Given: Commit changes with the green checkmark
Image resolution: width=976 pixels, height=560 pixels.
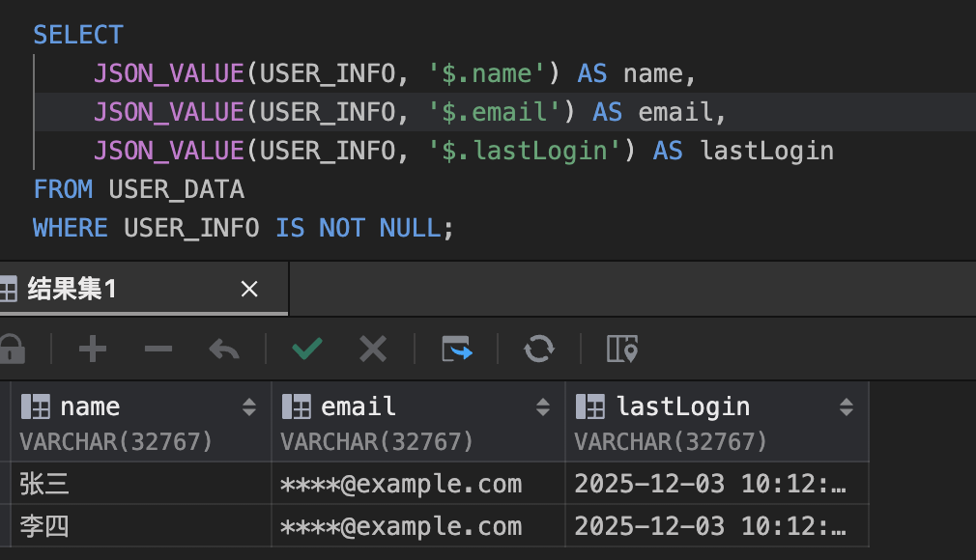Looking at the screenshot, I should (x=307, y=349).
